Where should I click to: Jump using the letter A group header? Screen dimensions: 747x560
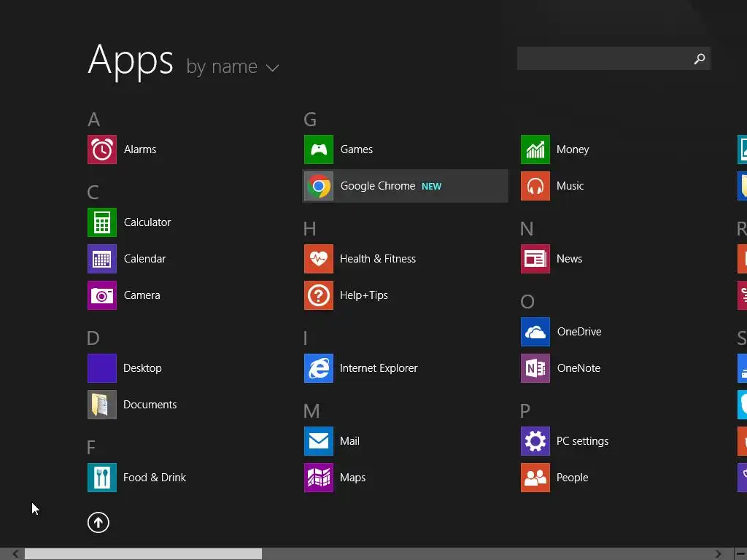tap(94, 120)
